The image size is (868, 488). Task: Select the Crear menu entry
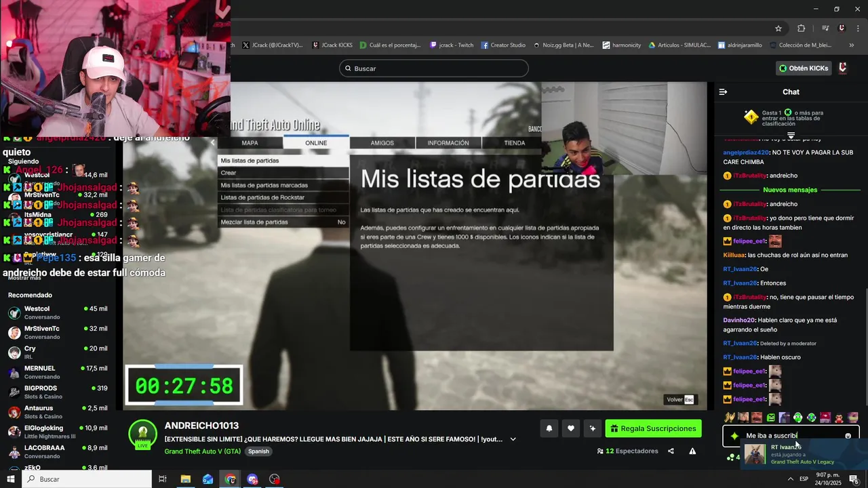tap(283, 173)
